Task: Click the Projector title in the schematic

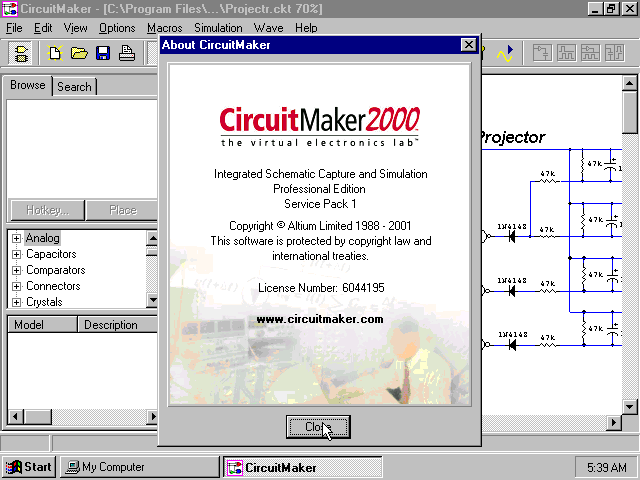Action: tap(512, 138)
